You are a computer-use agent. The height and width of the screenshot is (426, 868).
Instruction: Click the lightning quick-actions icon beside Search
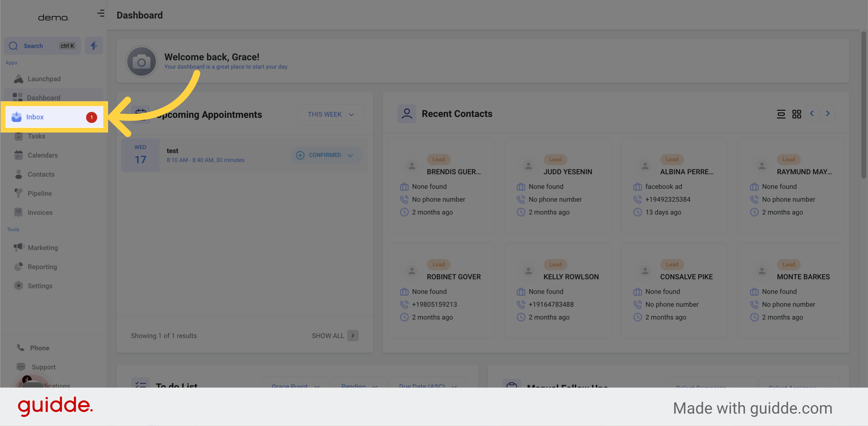94,45
